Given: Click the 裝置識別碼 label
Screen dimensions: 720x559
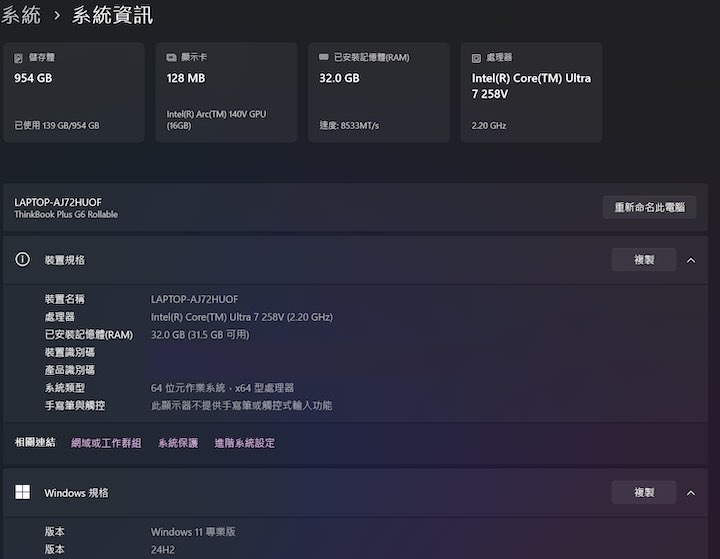Looking at the screenshot, I should [70, 352].
